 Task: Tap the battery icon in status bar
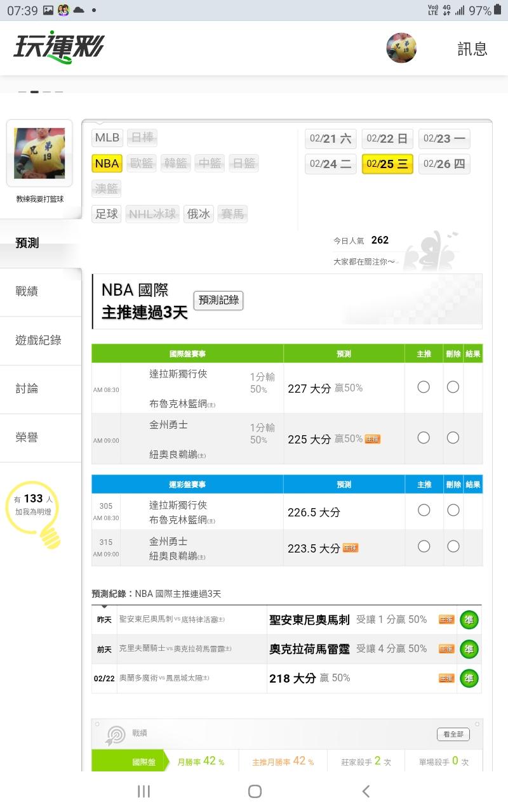point(499,10)
